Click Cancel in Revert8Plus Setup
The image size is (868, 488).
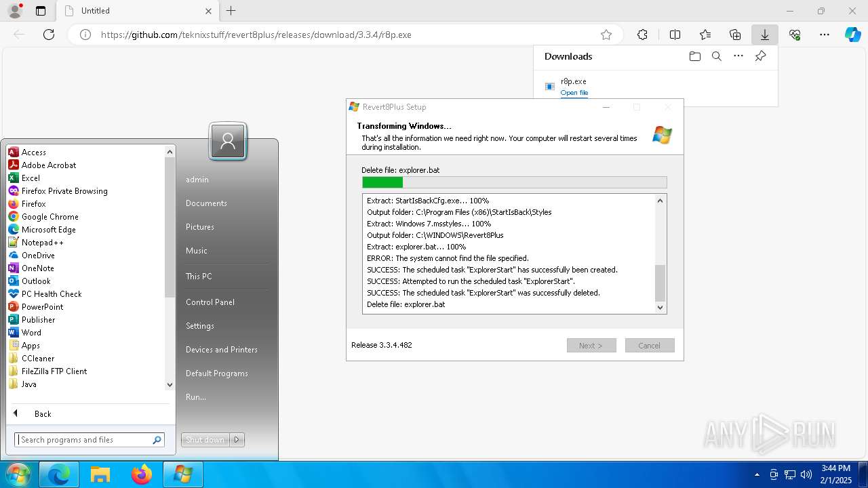[x=650, y=346]
